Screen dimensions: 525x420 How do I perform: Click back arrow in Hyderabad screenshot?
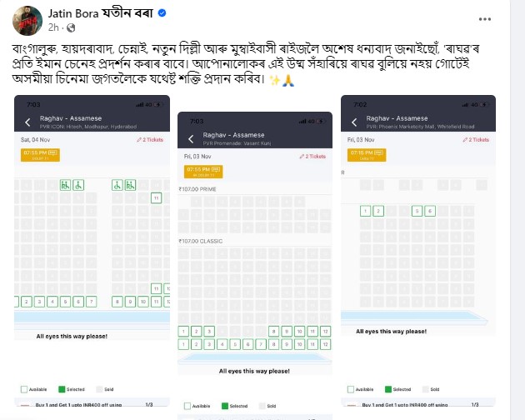point(27,122)
